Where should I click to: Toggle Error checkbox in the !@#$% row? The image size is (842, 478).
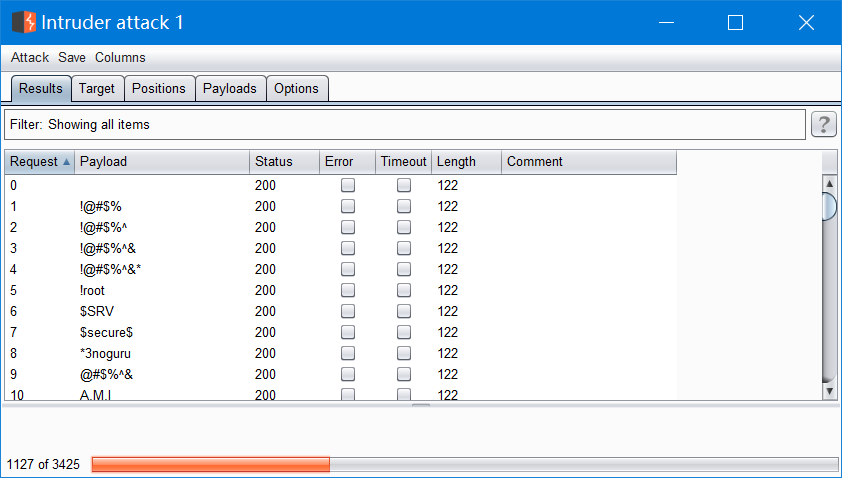tap(348, 206)
